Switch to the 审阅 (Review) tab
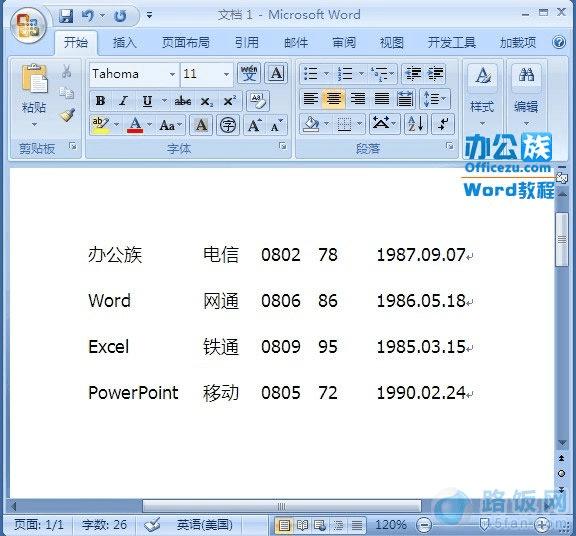The height and width of the screenshot is (536, 576). [344, 43]
